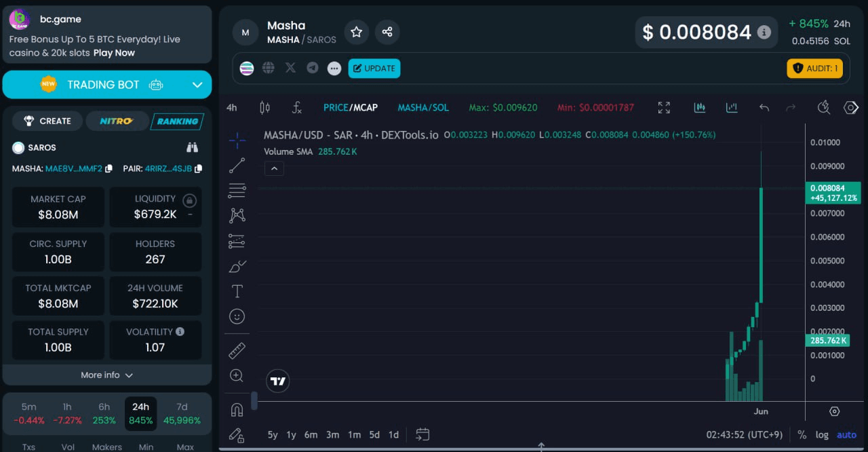Select the 5m performance tab

point(29,413)
